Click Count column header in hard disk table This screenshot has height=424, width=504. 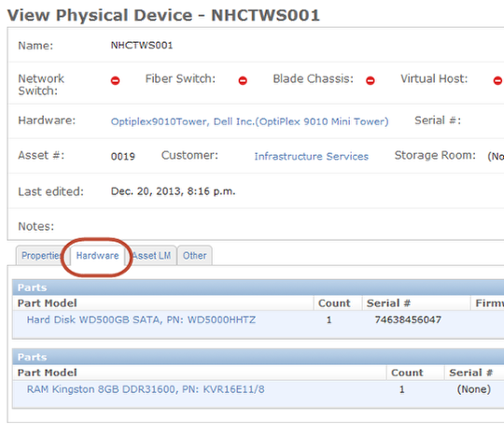[334, 303]
